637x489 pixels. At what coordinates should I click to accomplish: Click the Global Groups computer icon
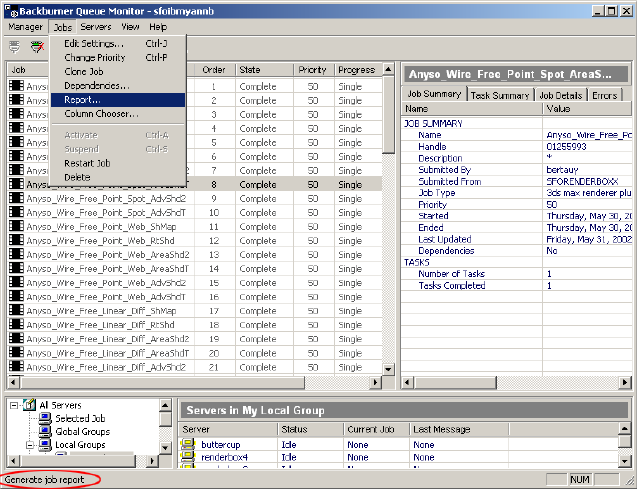46,431
